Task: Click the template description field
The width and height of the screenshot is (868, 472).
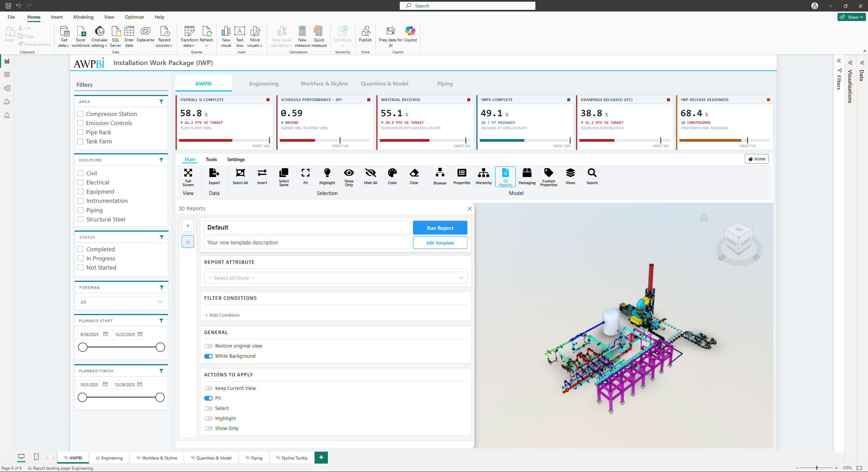Action: coord(307,243)
